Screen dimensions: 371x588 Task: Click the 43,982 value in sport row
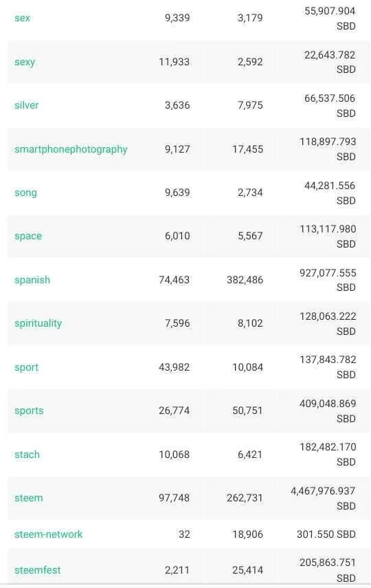[x=174, y=367]
